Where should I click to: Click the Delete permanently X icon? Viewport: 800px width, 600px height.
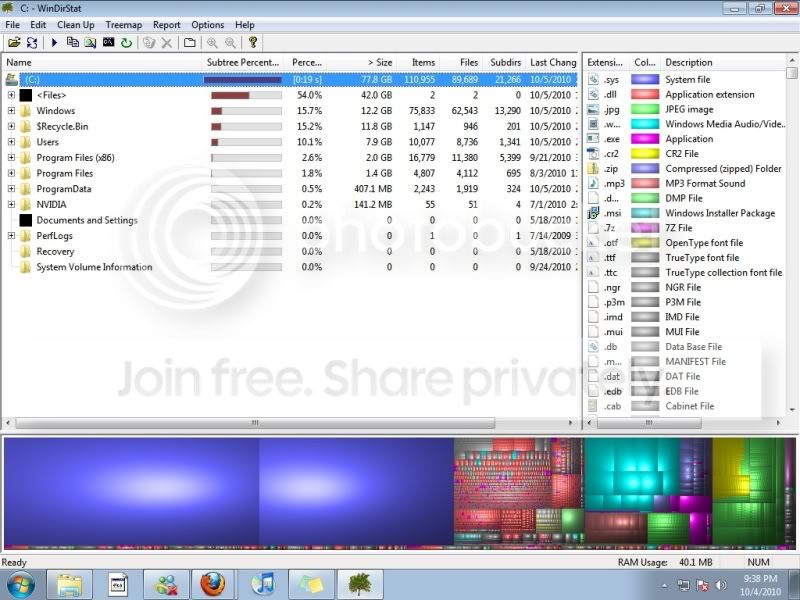point(167,43)
